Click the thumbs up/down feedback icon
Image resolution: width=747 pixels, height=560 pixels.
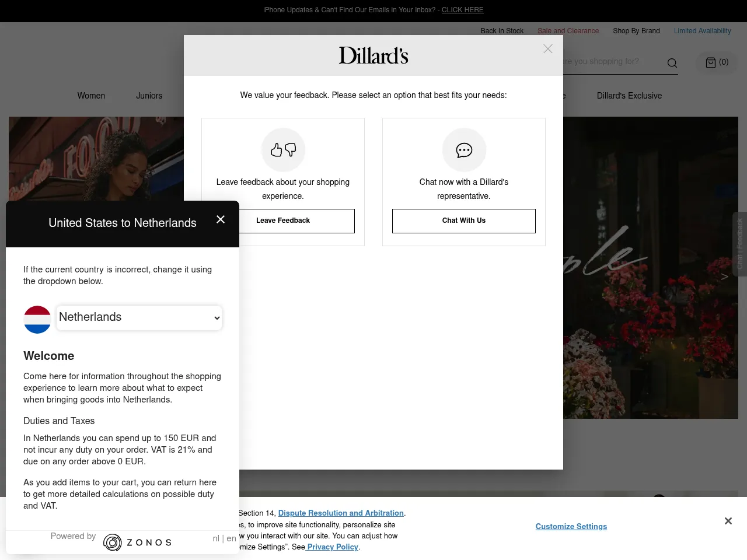coord(282,150)
